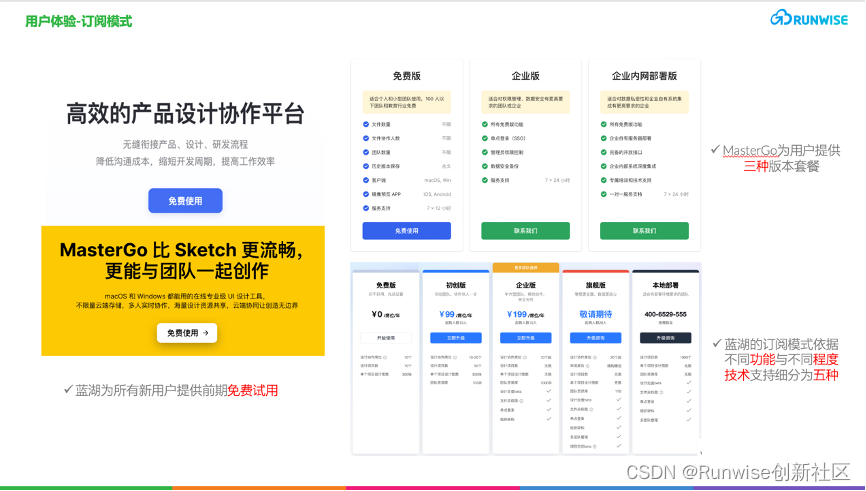866x491 pixels.
Task: Click the 400-6529-555 phone number
Action: [x=666, y=314]
